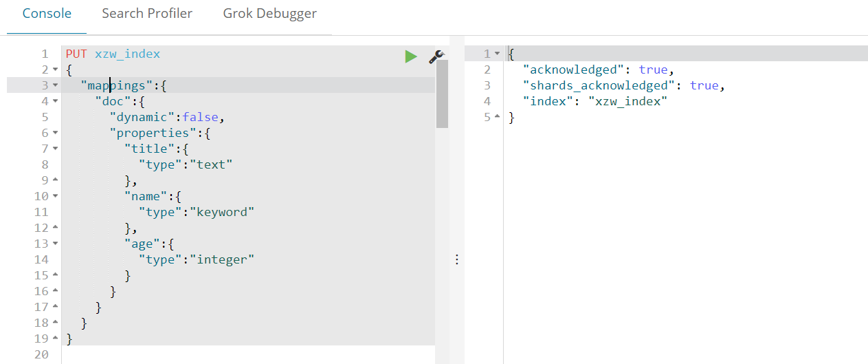Click the "text" type value
This screenshot has height=364, width=868.
click(211, 164)
